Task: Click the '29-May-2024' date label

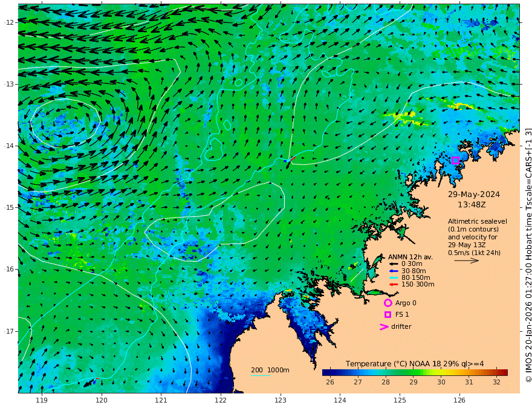Action: point(473,195)
